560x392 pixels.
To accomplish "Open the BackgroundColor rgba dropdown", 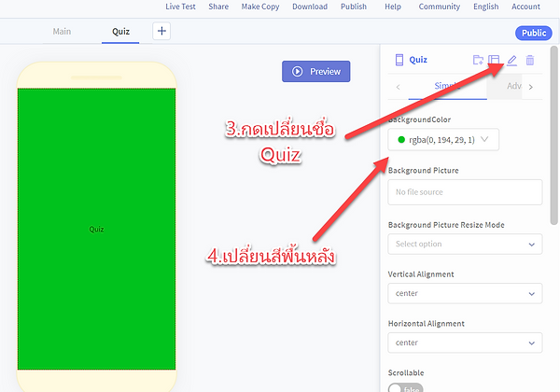I will click(443, 140).
